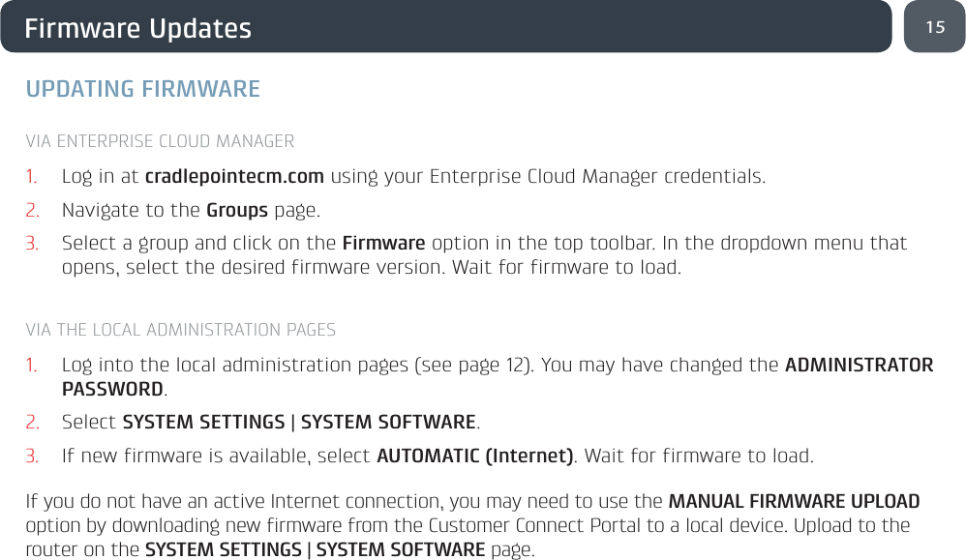Click the bold word 'Groups'
The image size is (966, 560).
pos(236,211)
